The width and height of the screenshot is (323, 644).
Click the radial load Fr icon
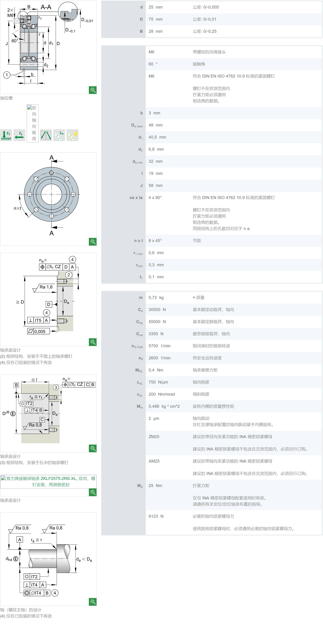pyautogui.click(x=6, y=135)
